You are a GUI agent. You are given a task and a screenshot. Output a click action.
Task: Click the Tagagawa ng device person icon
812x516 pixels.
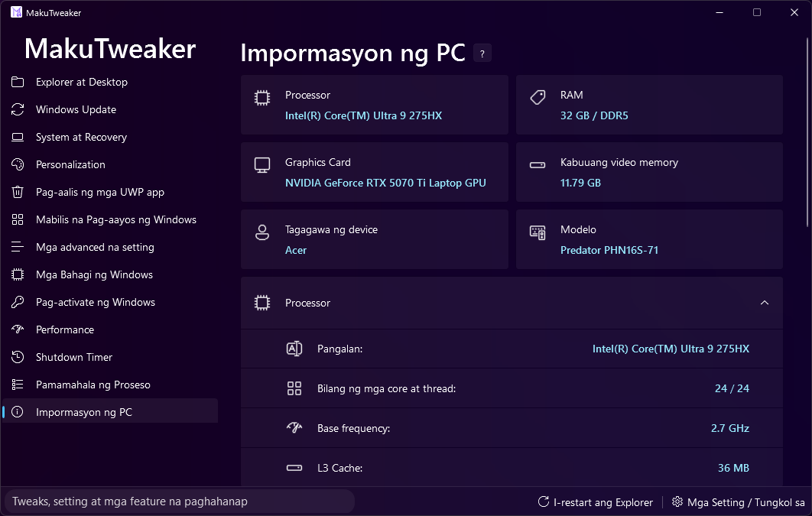click(x=262, y=232)
